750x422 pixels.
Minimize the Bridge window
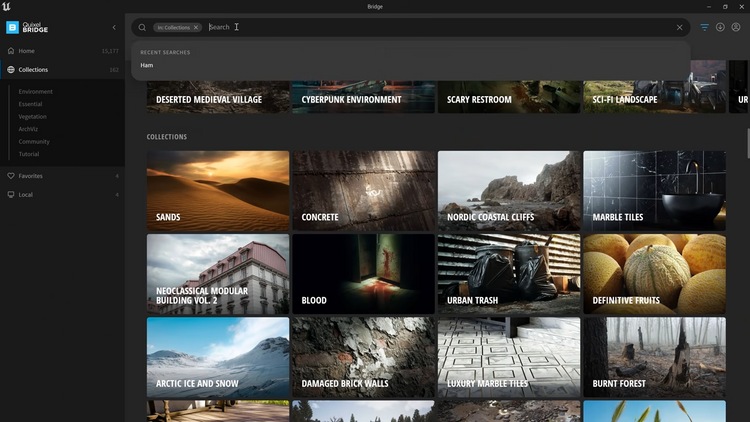[x=709, y=7]
